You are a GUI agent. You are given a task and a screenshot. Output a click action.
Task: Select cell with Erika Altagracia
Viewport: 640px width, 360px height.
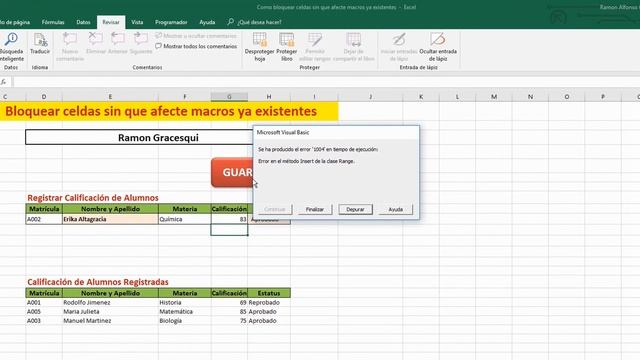click(110, 219)
